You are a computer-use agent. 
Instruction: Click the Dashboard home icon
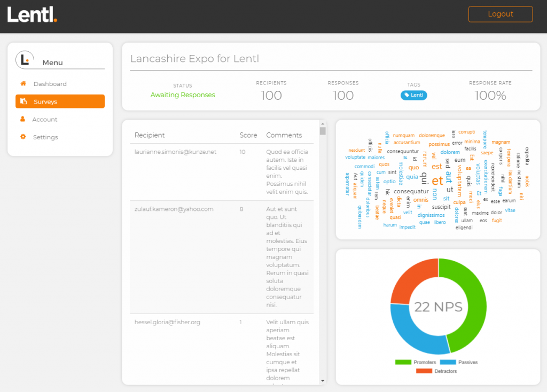coord(23,84)
